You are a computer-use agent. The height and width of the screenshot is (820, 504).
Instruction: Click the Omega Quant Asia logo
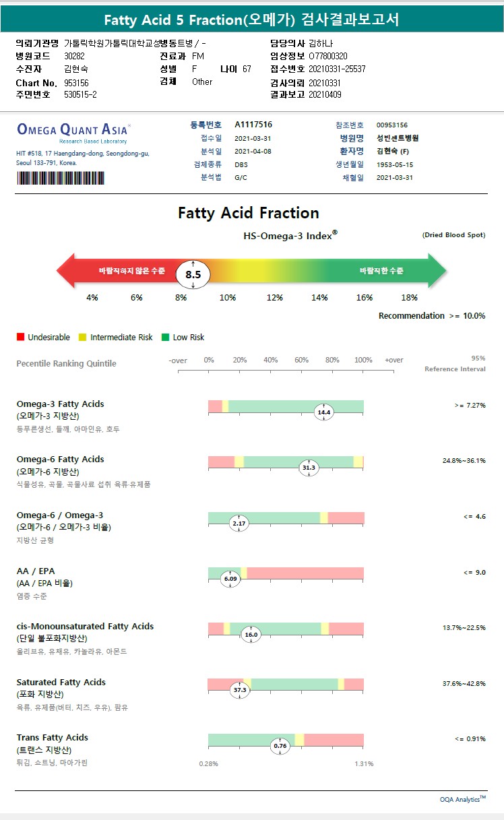point(73,130)
